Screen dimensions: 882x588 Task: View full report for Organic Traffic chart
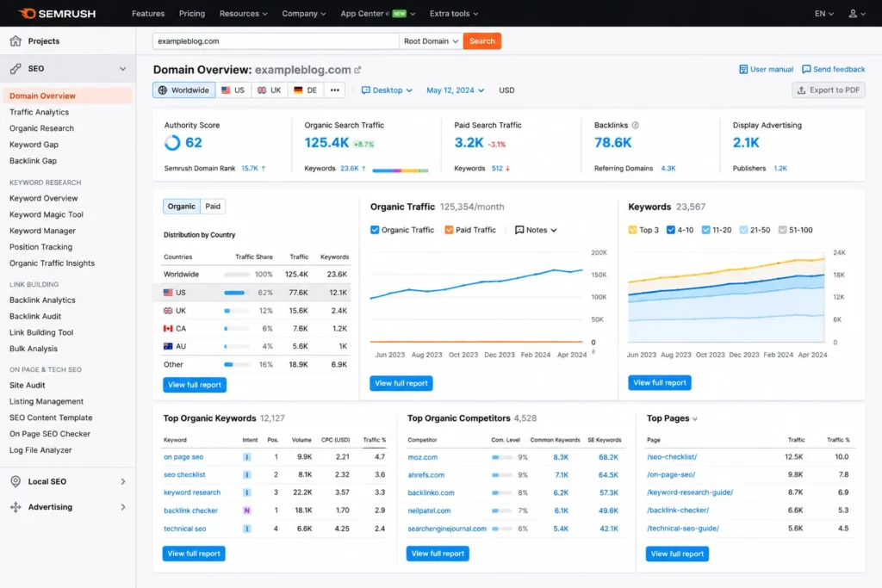pos(401,383)
